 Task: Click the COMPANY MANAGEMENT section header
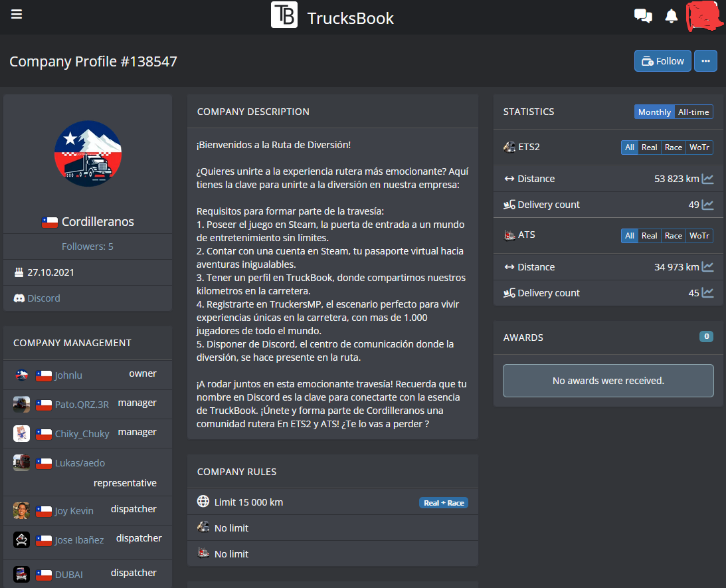point(72,343)
